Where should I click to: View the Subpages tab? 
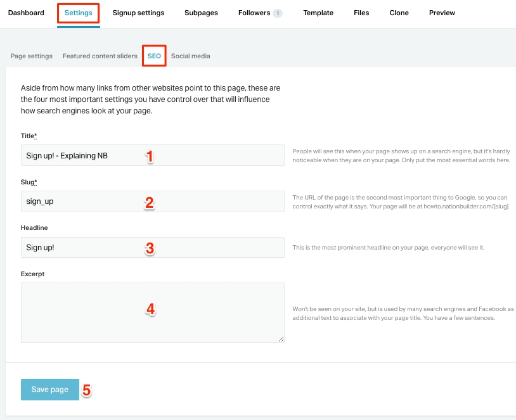pyautogui.click(x=200, y=12)
